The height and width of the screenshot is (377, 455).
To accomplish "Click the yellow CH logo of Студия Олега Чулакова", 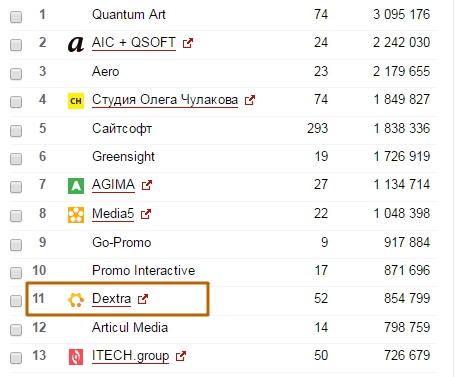I will coord(76,101).
